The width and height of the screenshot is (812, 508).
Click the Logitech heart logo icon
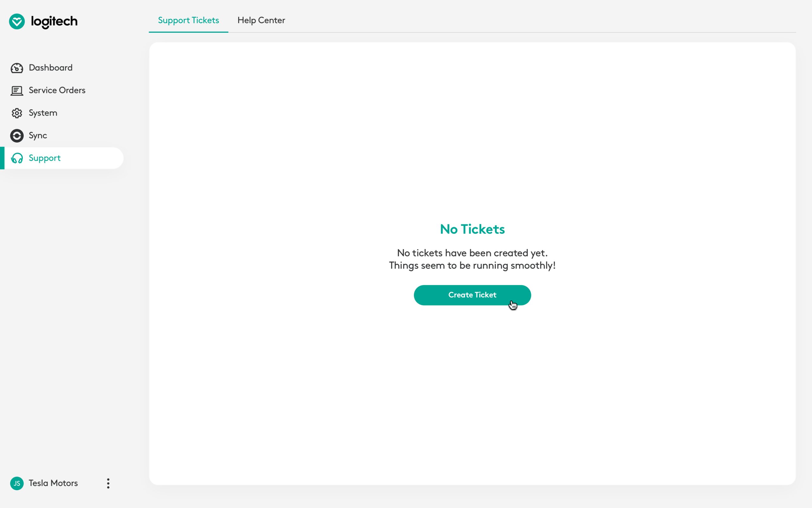pyautogui.click(x=17, y=22)
